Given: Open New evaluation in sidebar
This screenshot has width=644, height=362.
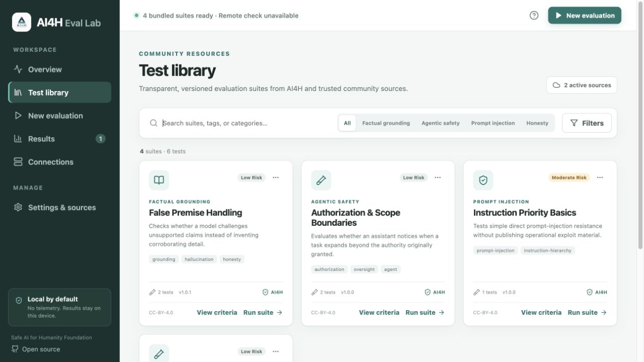Looking at the screenshot, I should (x=60, y=116).
